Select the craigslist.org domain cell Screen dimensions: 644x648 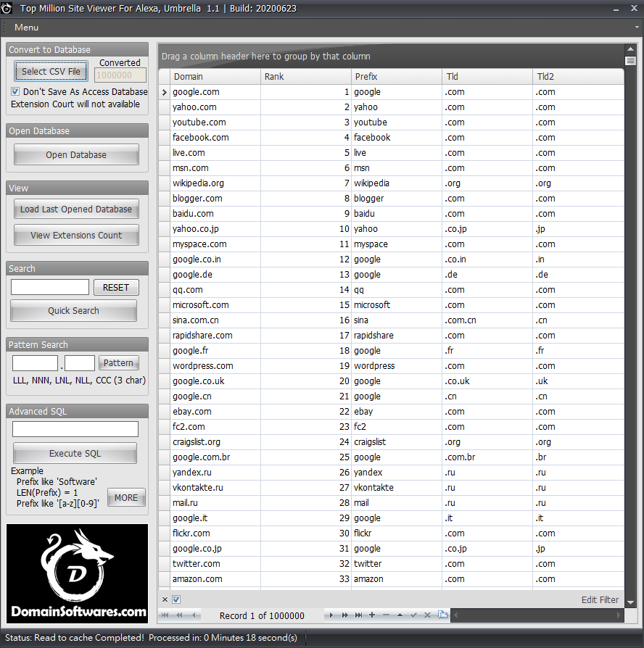(x=215, y=442)
